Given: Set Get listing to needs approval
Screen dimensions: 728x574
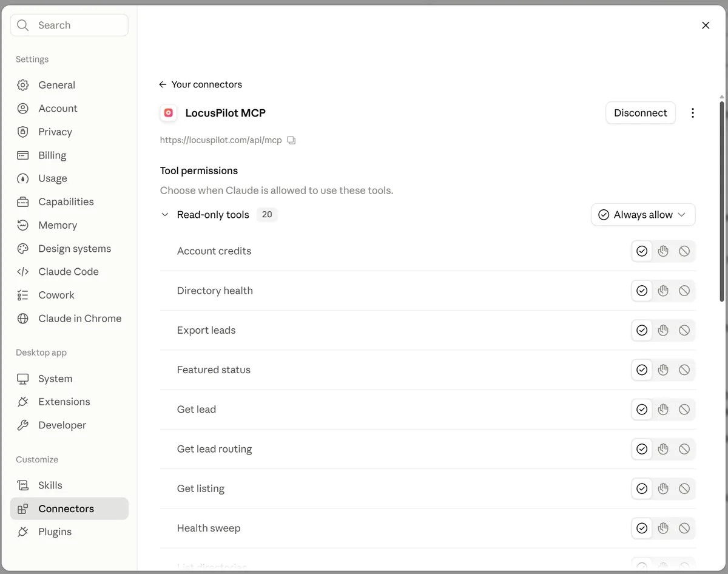Looking at the screenshot, I should tap(663, 488).
